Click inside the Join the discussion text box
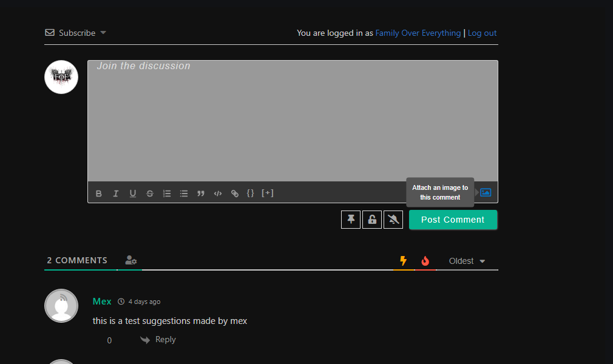Image resolution: width=613 pixels, height=364 pixels. coord(293,121)
